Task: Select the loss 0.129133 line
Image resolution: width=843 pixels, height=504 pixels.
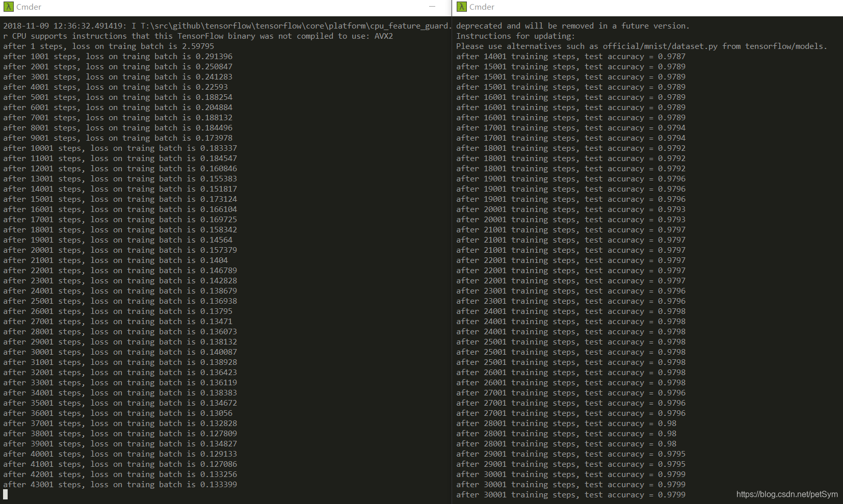Action: [x=120, y=454]
